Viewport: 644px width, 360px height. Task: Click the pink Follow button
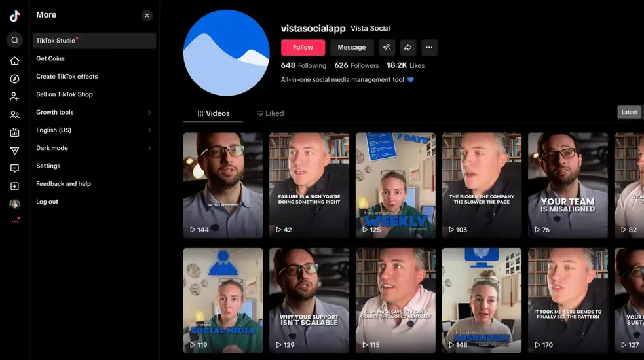pos(303,47)
